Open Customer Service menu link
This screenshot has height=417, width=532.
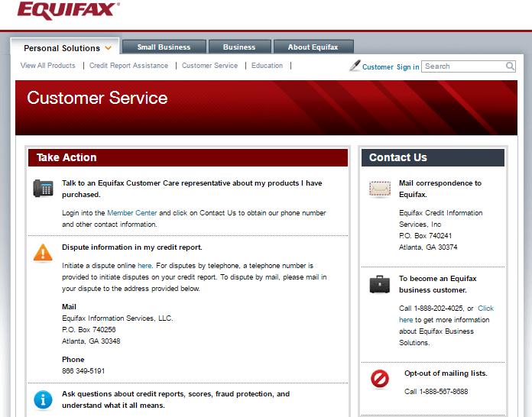click(x=209, y=66)
